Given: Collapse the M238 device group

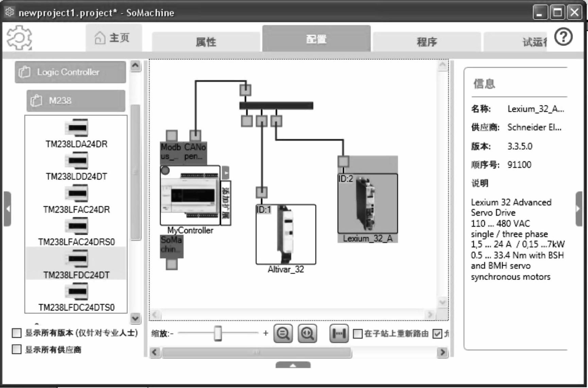Looking at the screenshot, I should point(76,101).
